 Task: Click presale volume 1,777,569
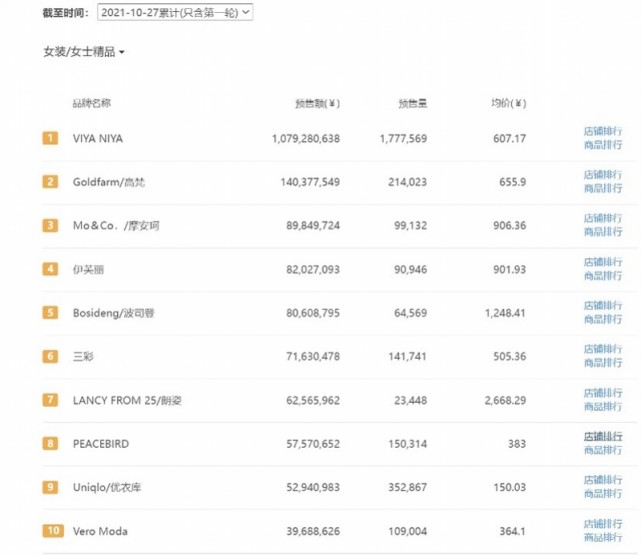point(403,139)
